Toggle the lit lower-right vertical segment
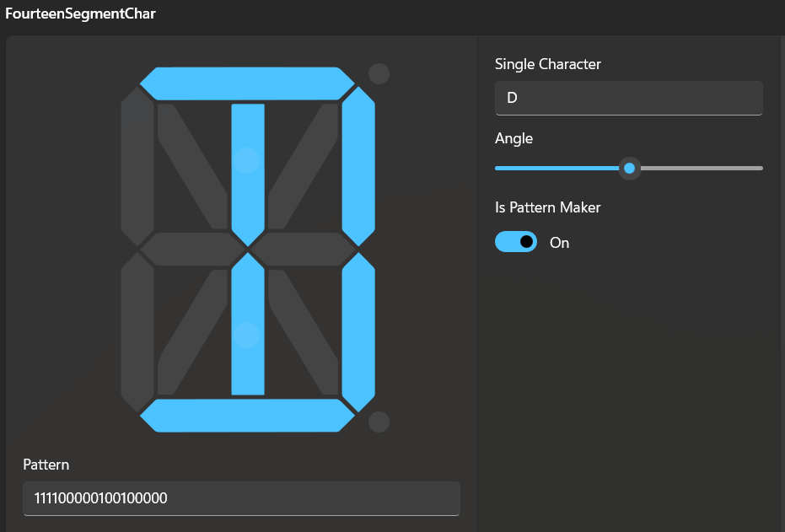 (x=358, y=332)
